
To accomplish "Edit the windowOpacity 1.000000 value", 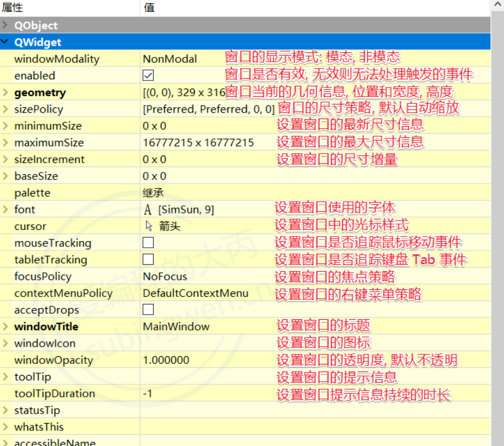I will (166, 360).
